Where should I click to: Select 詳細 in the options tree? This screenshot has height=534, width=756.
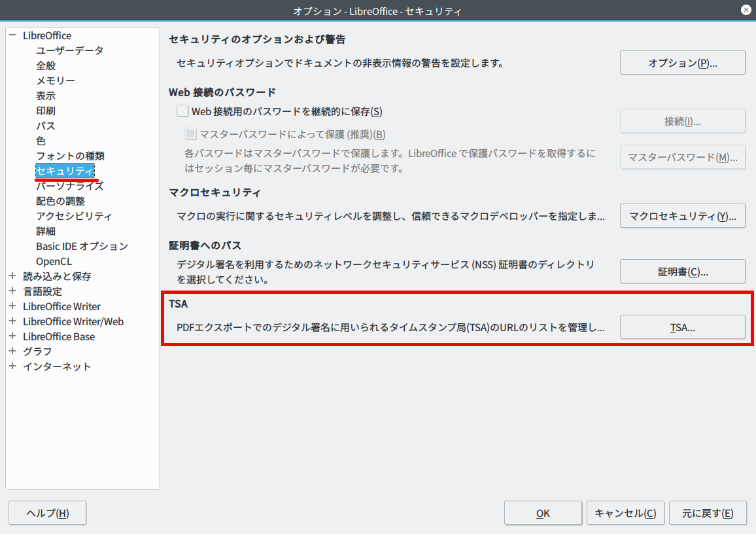(46, 231)
